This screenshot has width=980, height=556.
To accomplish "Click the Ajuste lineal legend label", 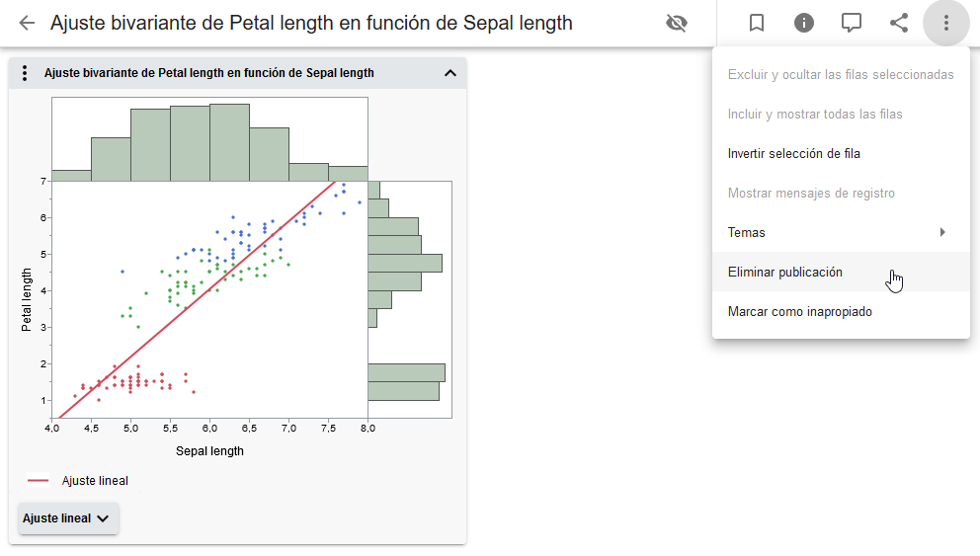I will click(x=95, y=481).
